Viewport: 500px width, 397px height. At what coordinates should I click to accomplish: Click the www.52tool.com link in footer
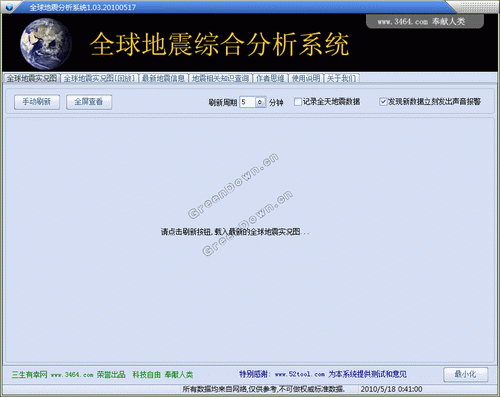tap(300, 374)
